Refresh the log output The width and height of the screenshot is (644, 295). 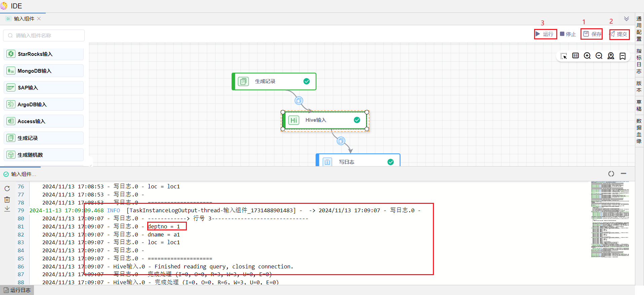(x=7, y=188)
